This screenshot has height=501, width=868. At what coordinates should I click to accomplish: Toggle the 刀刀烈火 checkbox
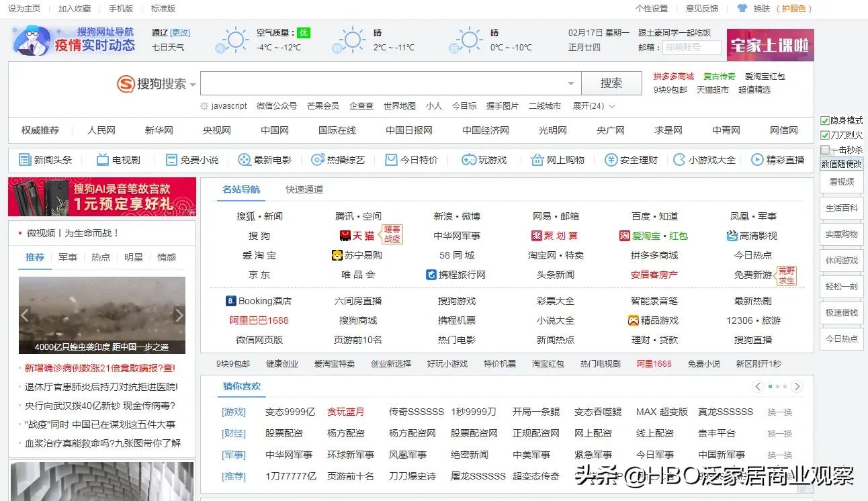coord(825,136)
